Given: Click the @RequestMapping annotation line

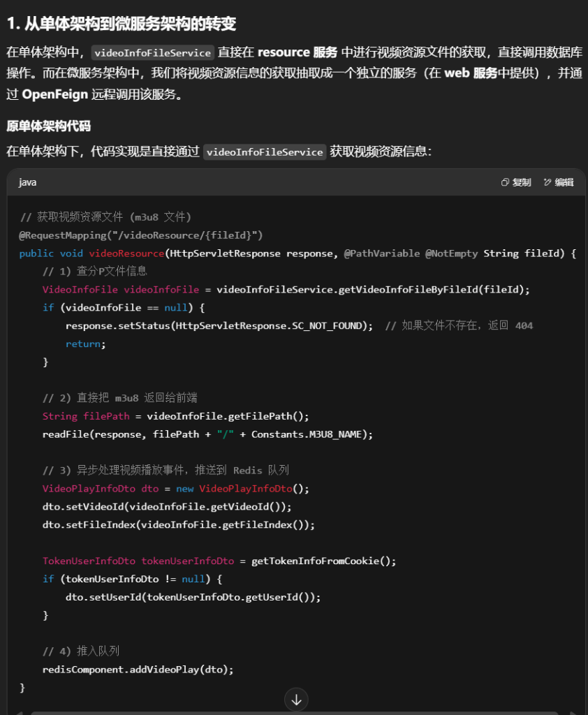Looking at the screenshot, I should coord(141,235).
